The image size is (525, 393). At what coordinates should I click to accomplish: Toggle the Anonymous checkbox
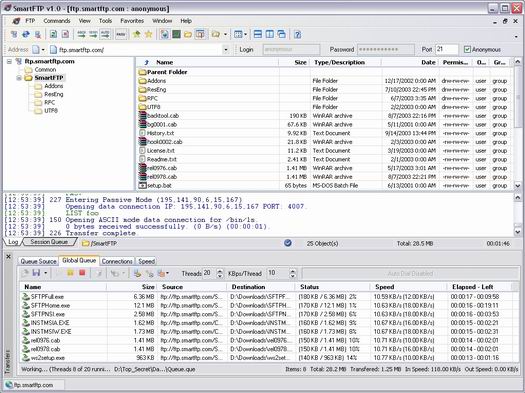pos(467,50)
